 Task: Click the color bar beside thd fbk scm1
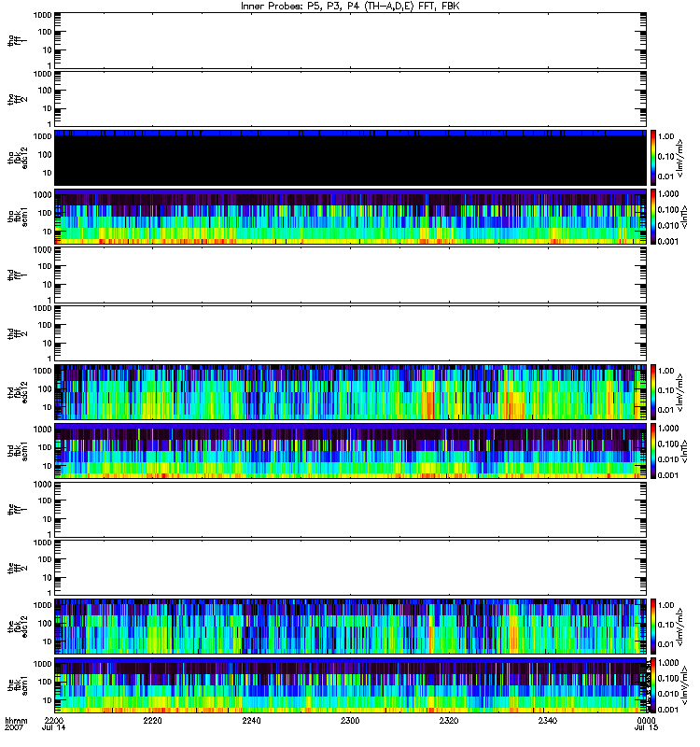pos(653,451)
